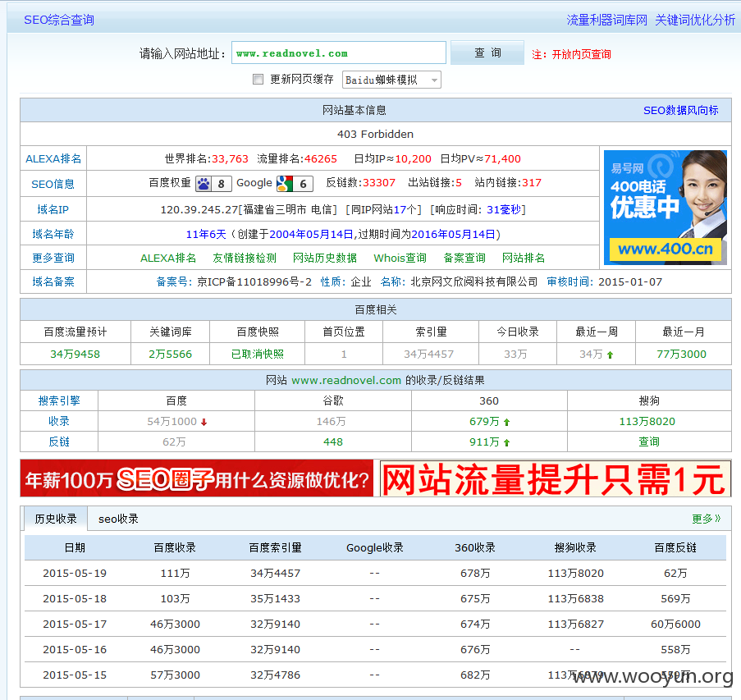
Task: Click the date cell 2015-05-17
Action: point(75,625)
